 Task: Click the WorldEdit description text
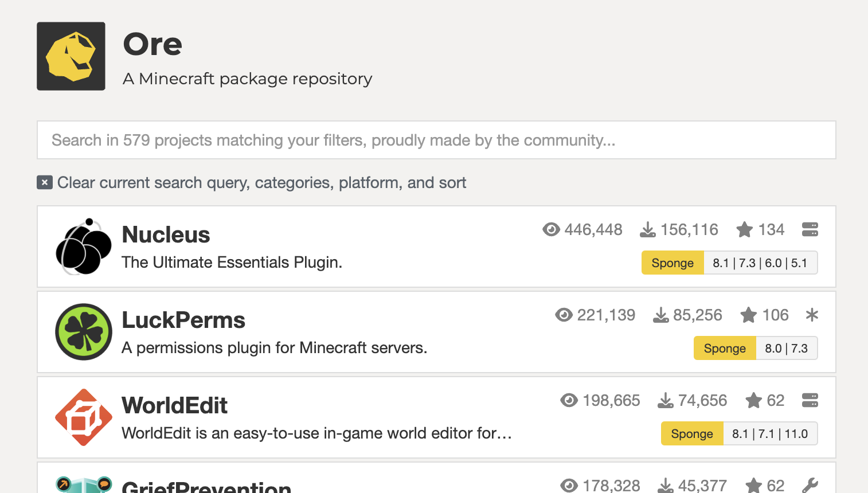[x=316, y=433]
